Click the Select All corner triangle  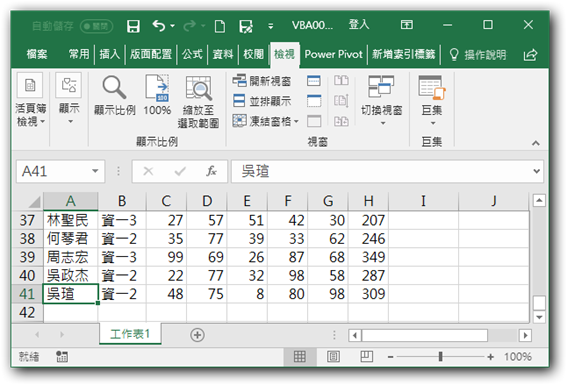tap(34, 201)
